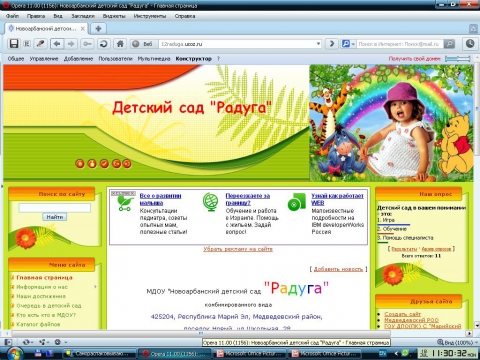Viewport: 480px width, 360px height.
Task: Click the first orange banner round button
Action: coord(80,163)
